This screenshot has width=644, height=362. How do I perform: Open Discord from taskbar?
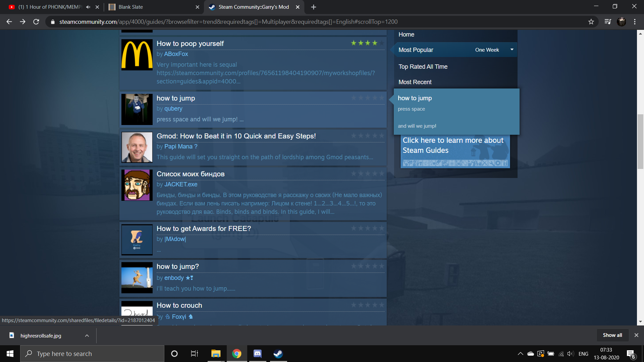pos(257,354)
